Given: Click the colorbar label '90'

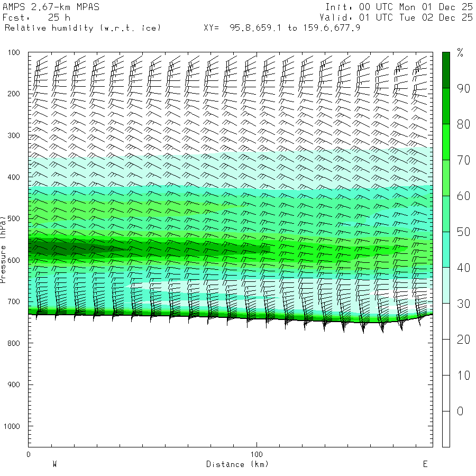Looking at the screenshot, I should tap(463, 88).
